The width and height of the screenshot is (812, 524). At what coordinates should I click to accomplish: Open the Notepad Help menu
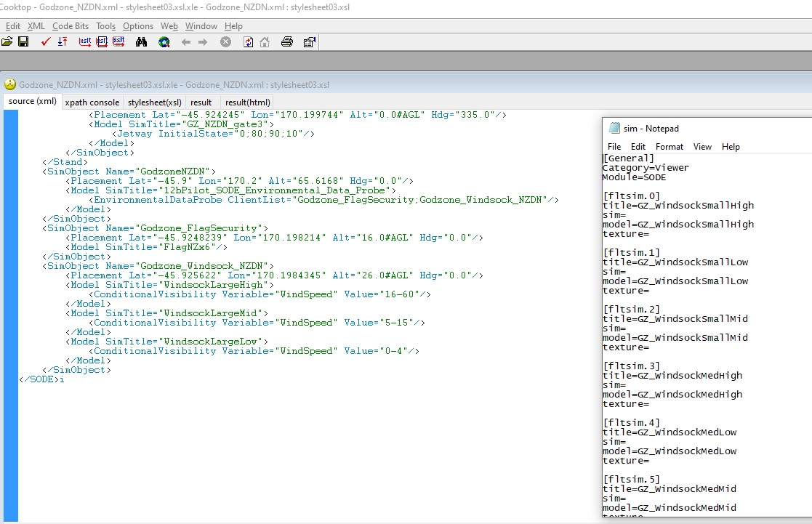coord(731,147)
